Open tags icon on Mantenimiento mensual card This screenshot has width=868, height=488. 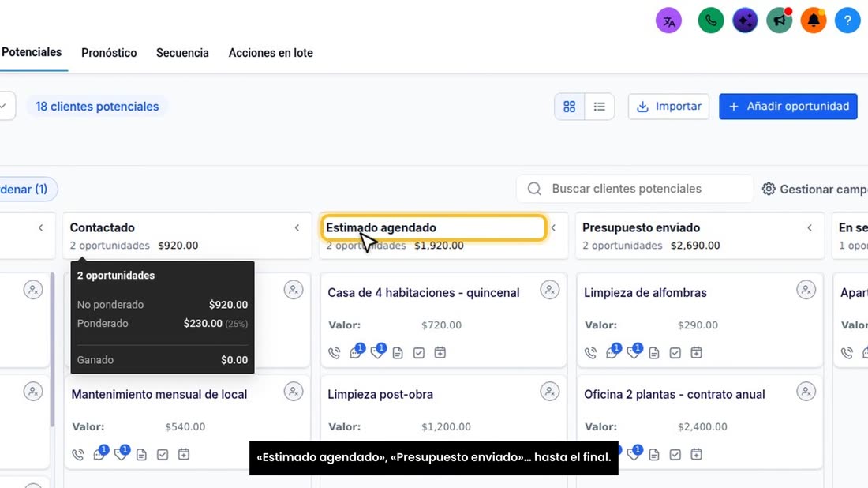click(122, 454)
